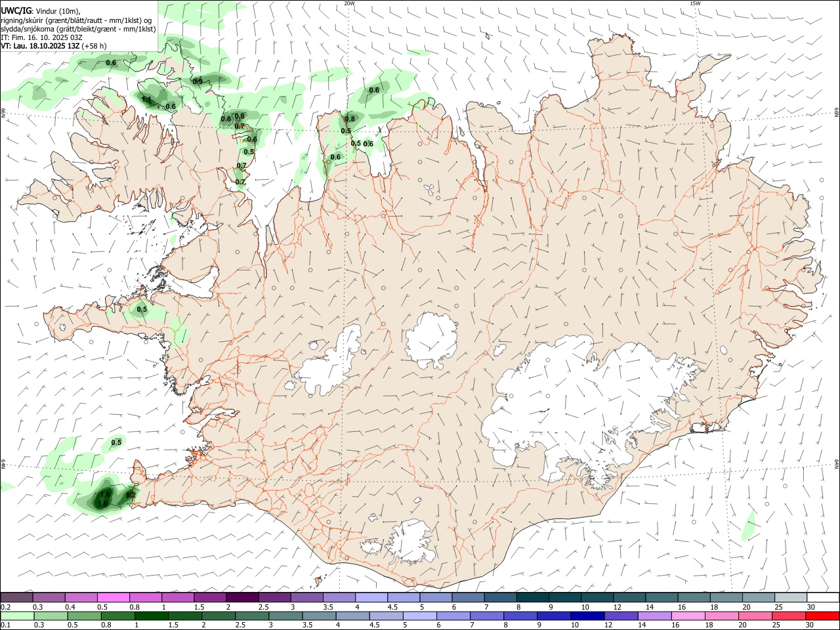This screenshot has height=630, width=840.
Task: Click the pale grey 25–30 snow swatch
Action: pyautogui.click(x=791, y=597)
